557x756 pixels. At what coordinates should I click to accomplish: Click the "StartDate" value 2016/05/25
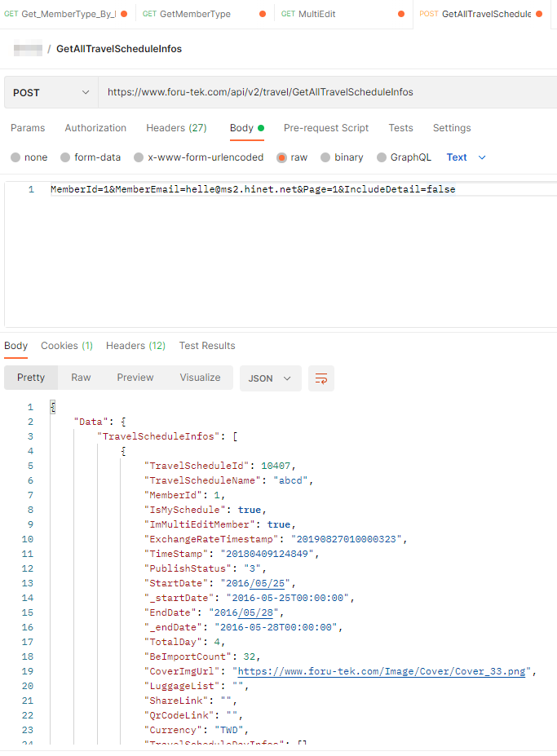255,583
